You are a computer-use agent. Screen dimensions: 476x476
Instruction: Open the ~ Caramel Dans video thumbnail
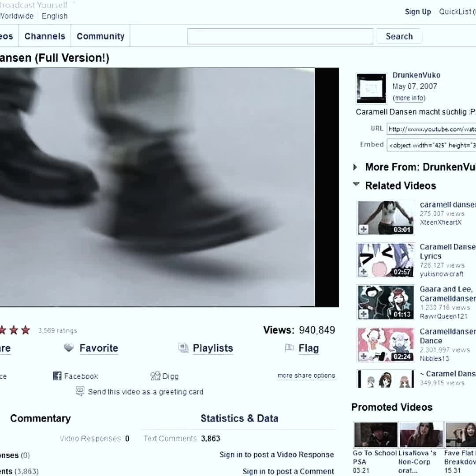pyautogui.click(x=386, y=379)
